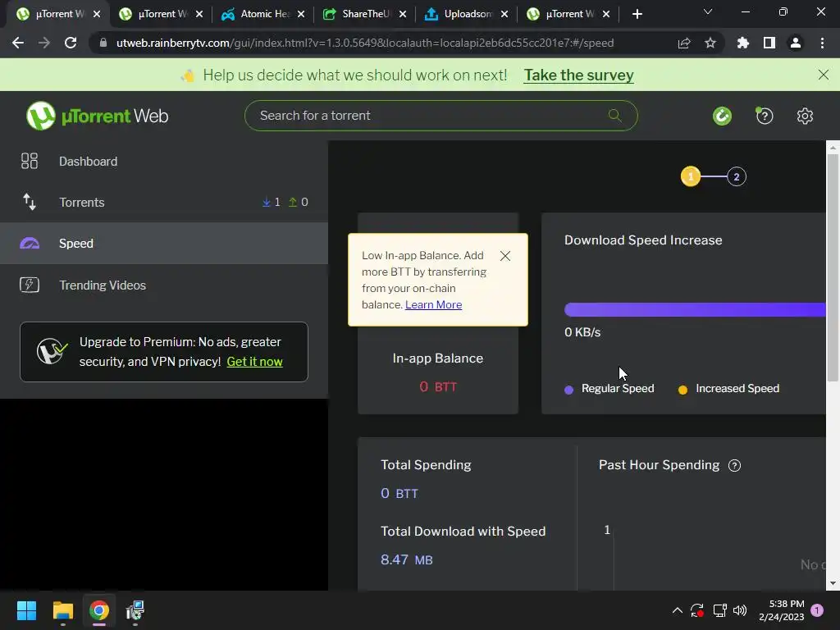Toggle the browser side panel icon
Viewport: 840px width, 630px height.
coord(769,43)
